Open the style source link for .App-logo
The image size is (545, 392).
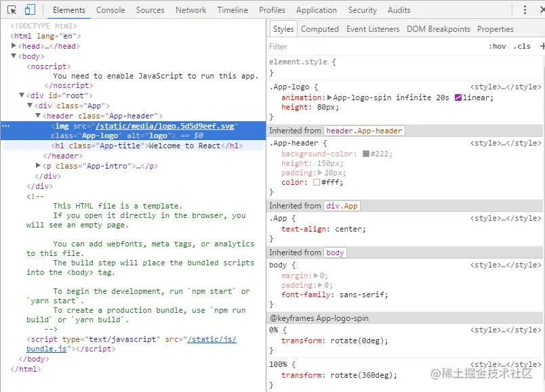coord(506,87)
